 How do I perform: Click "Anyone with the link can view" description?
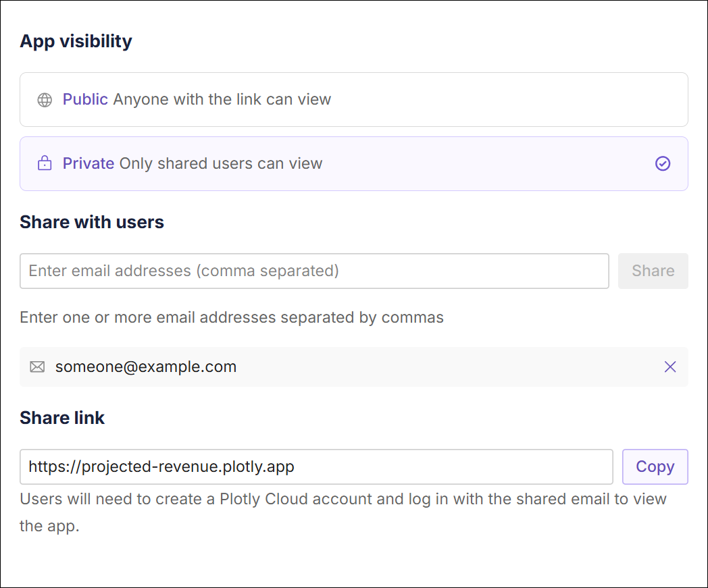(x=222, y=100)
